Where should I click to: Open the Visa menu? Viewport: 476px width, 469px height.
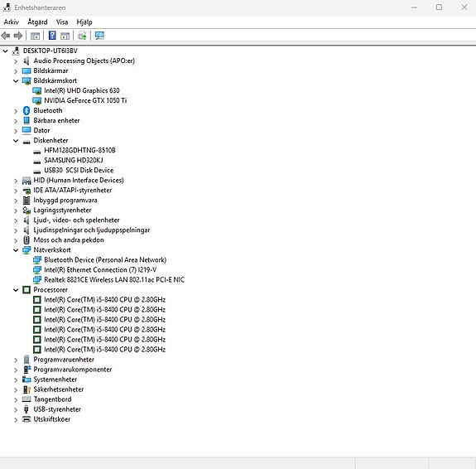[x=62, y=22]
